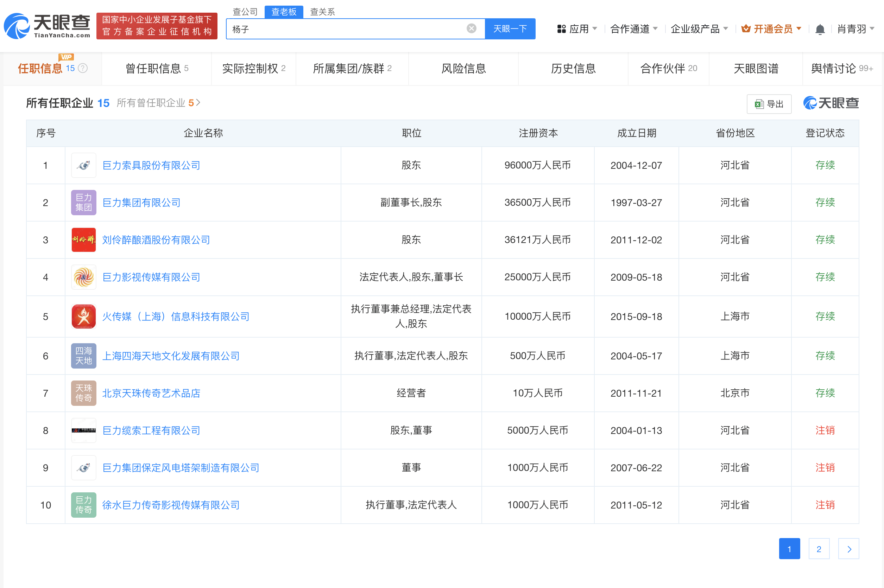Clear the search box with X icon
Screen dimensions: 884x588
tap(471, 28)
